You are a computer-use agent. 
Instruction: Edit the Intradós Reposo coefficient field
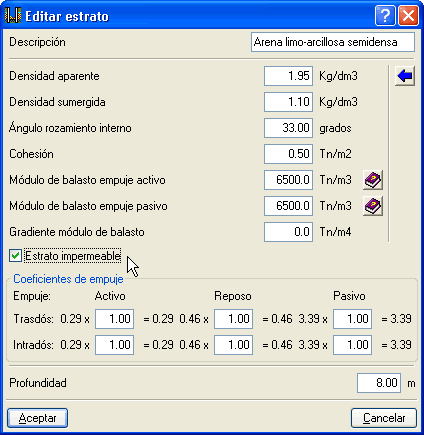(x=233, y=345)
